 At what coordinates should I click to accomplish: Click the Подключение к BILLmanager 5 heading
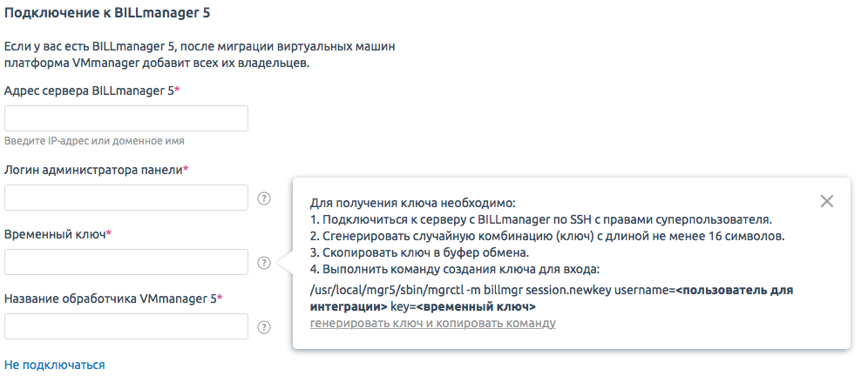coord(107,13)
